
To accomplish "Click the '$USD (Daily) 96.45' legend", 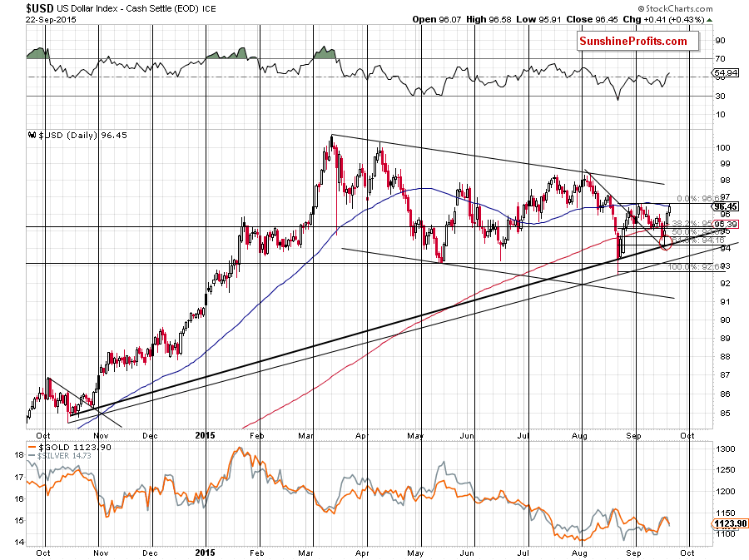I will tap(83, 135).
